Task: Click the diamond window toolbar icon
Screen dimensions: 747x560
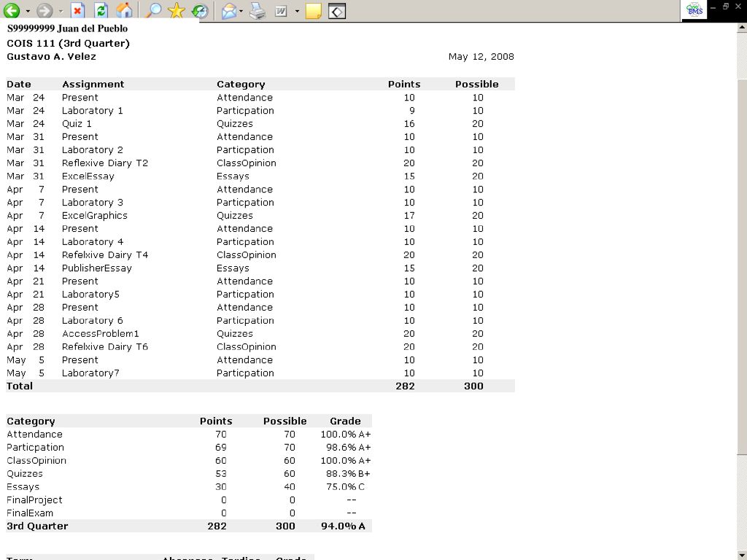Action: coord(337,11)
